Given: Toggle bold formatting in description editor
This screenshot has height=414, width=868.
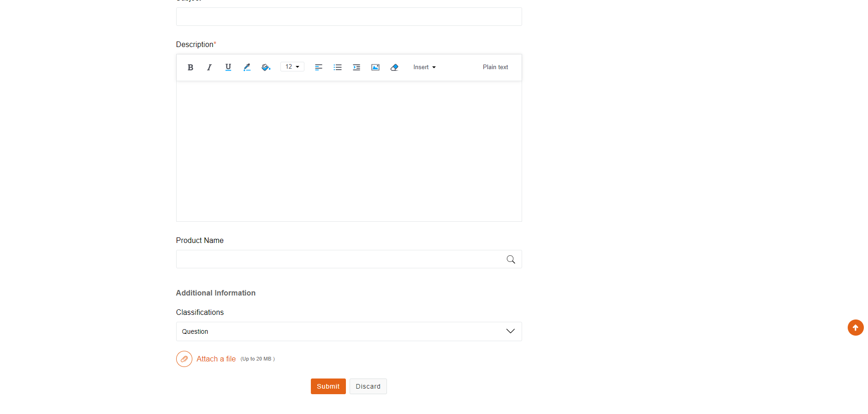Looking at the screenshot, I should click(190, 67).
